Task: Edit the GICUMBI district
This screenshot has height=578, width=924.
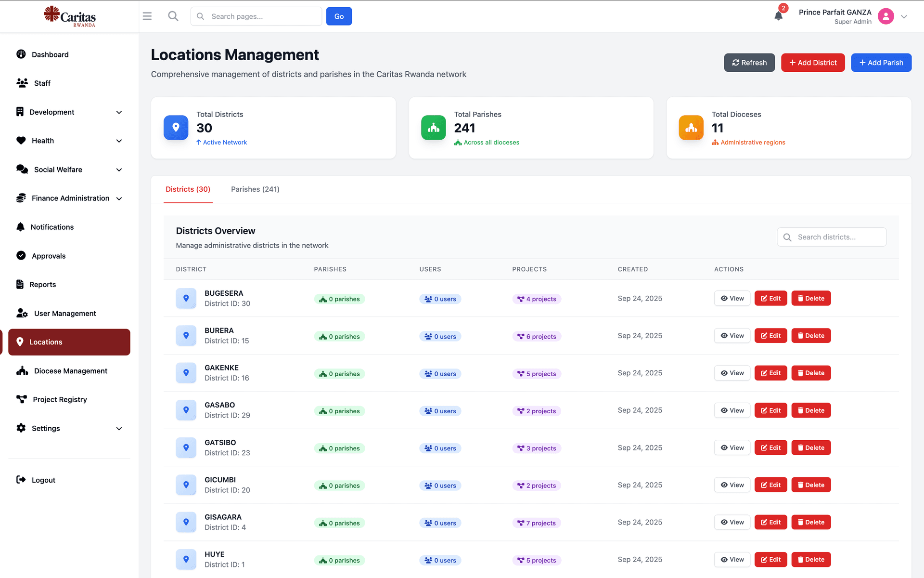Action: [770, 485]
